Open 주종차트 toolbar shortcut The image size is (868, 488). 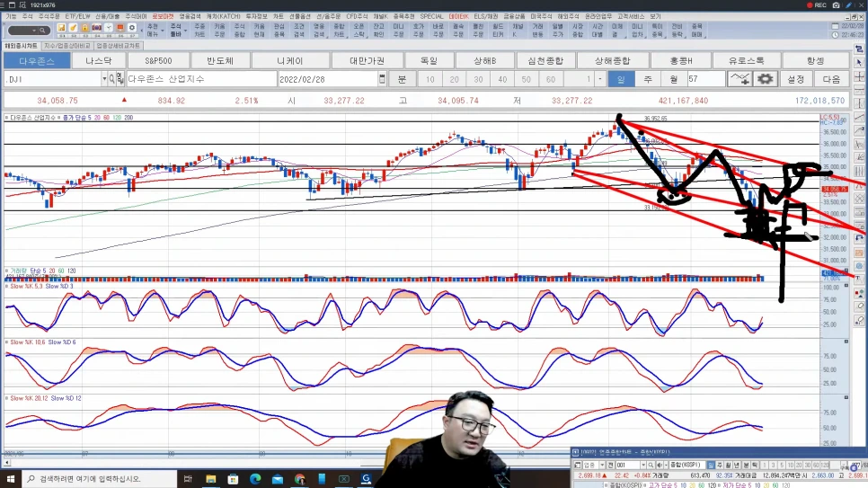tap(199, 31)
